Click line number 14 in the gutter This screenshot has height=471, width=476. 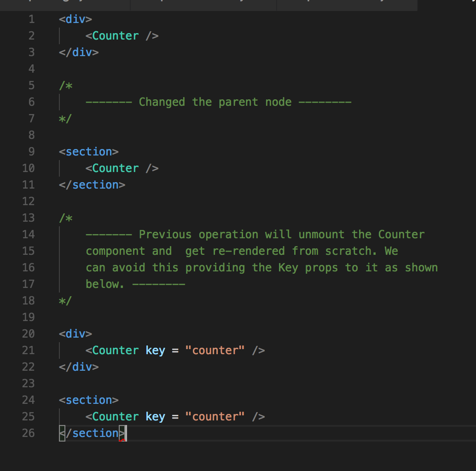tap(28, 234)
